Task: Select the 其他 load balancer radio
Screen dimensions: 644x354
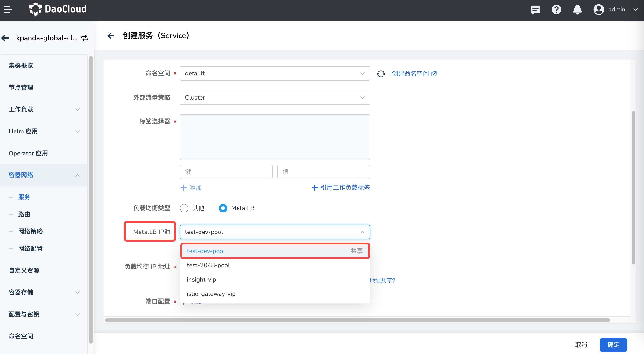Action: pyautogui.click(x=184, y=208)
